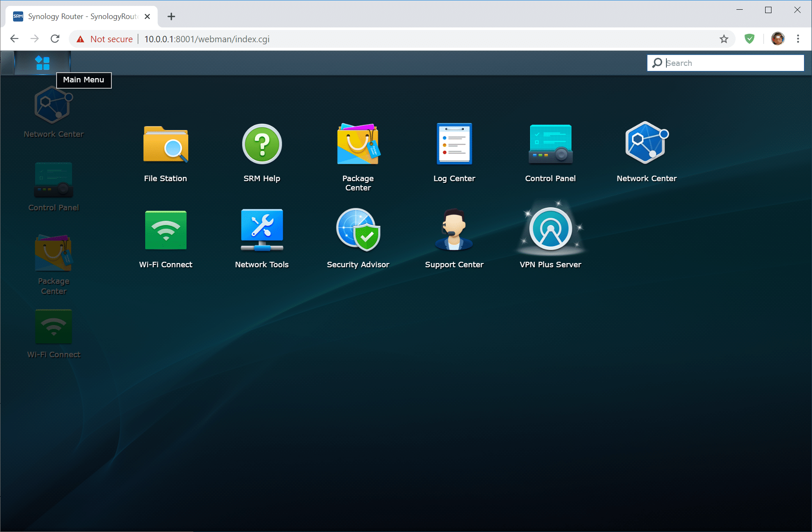The height and width of the screenshot is (532, 812).
Task: Click the address bar URL
Action: [x=207, y=39]
